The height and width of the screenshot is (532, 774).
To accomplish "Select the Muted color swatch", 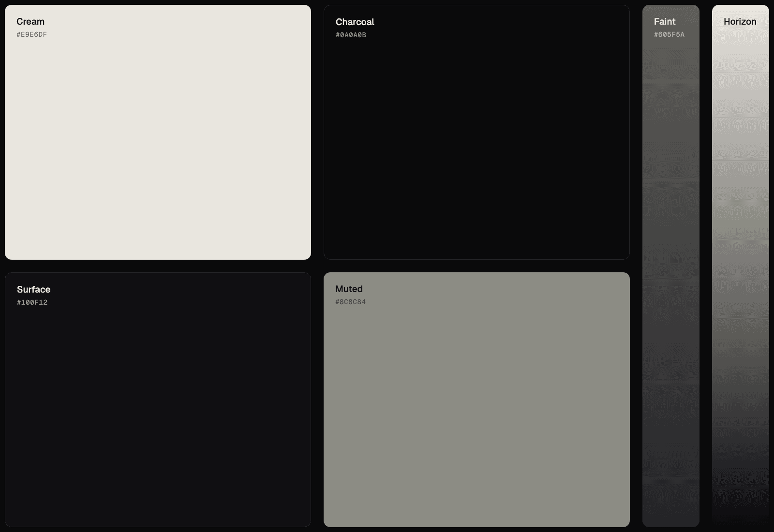I will [x=476, y=399].
